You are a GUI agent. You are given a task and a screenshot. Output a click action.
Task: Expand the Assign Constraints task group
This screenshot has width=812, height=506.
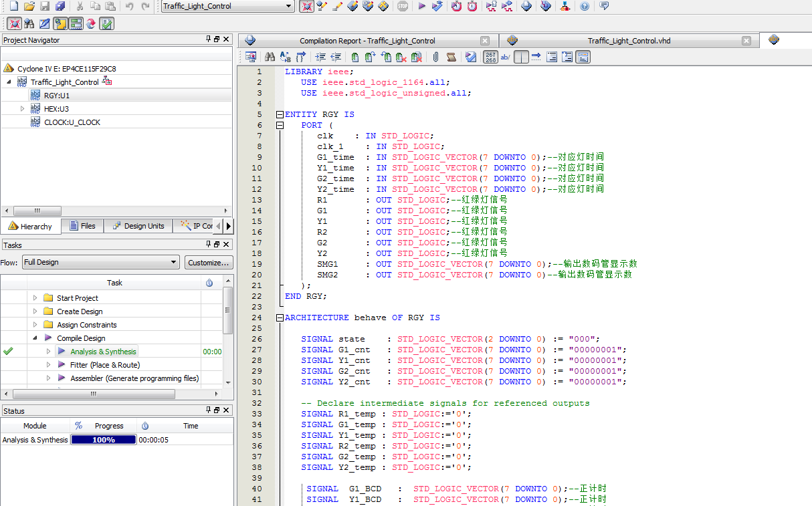35,325
